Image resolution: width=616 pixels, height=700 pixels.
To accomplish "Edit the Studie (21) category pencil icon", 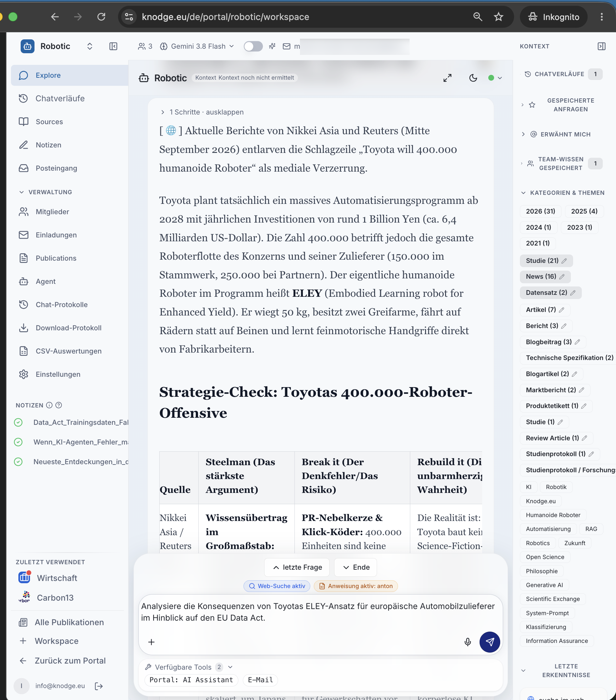I will pyautogui.click(x=564, y=261).
